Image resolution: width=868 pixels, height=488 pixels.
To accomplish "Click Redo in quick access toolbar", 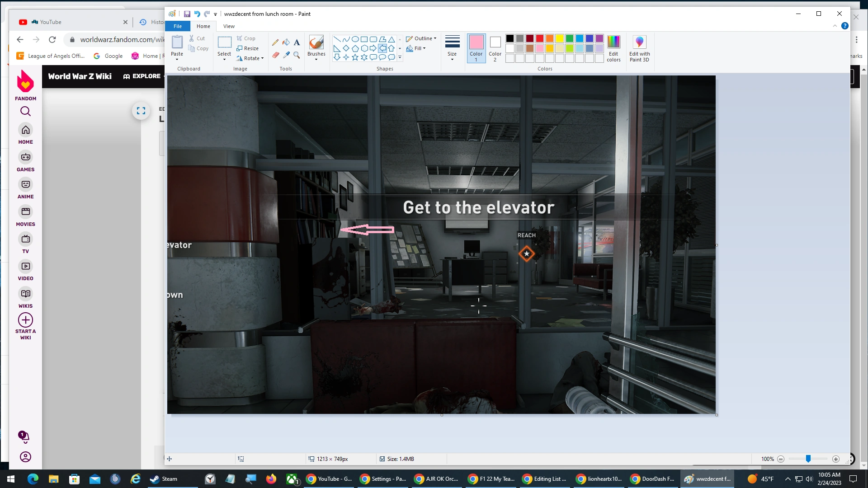I will point(207,14).
